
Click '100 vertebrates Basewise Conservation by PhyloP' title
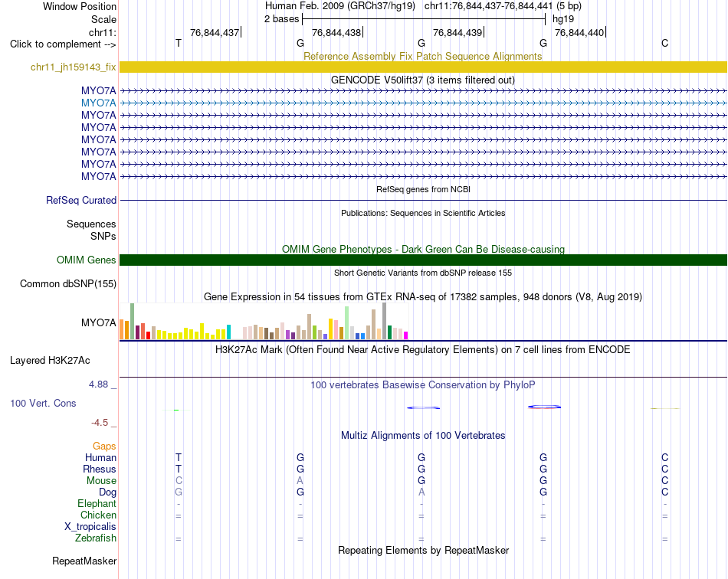(x=423, y=384)
